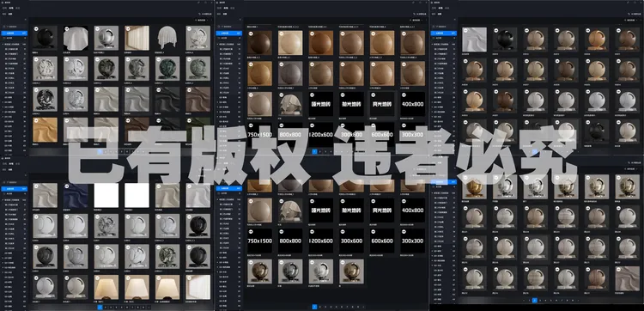Click arrow icon on chrome sphere below 800x800 tile
The width and height of the screenshot is (644, 311).
pyautogui.click(x=281, y=262)
